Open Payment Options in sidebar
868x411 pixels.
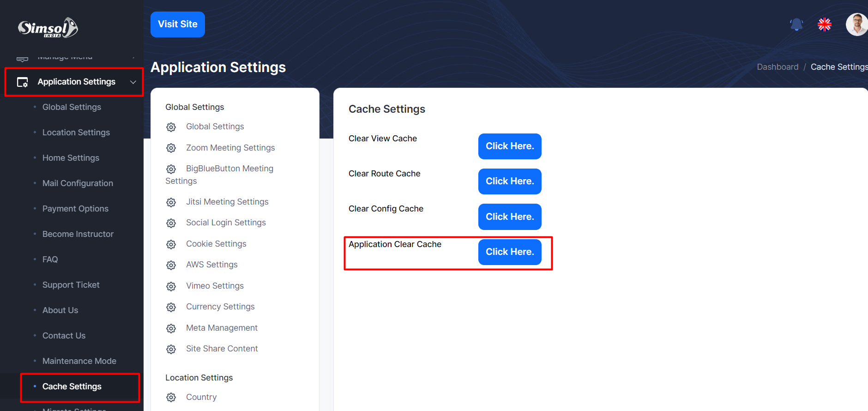(x=75, y=209)
